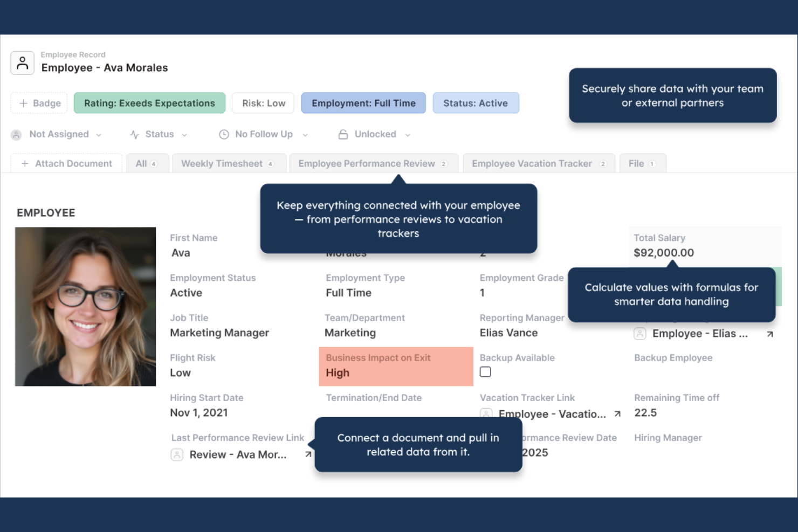Click the padlock icon beside Unlocked
This screenshot has height=532, width=798.
343,135
